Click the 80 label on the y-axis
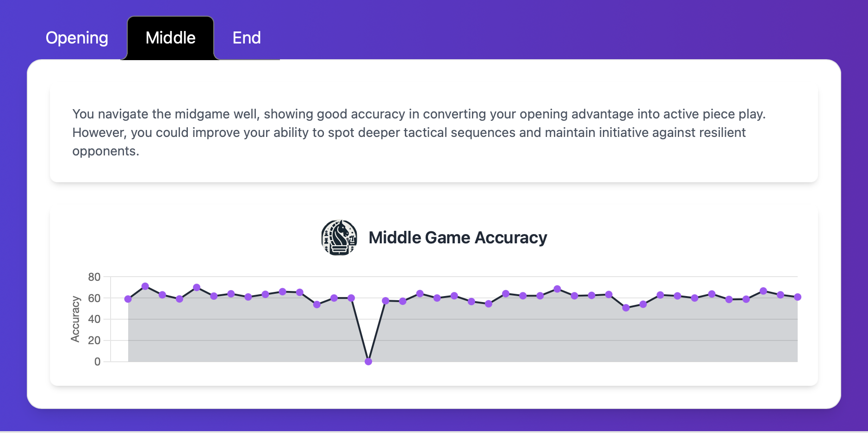The height and width of the screenshot is (433, 868). coord(94,277)
